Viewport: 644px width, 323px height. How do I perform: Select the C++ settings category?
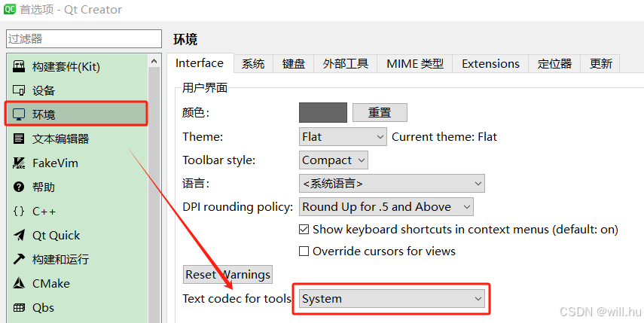click(x=77, y=212)
